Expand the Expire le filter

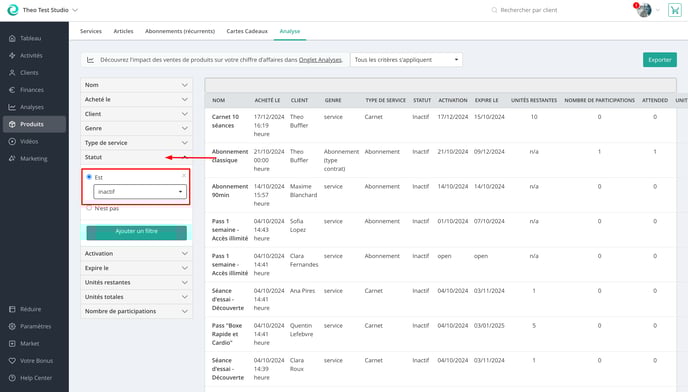(136, 268)
